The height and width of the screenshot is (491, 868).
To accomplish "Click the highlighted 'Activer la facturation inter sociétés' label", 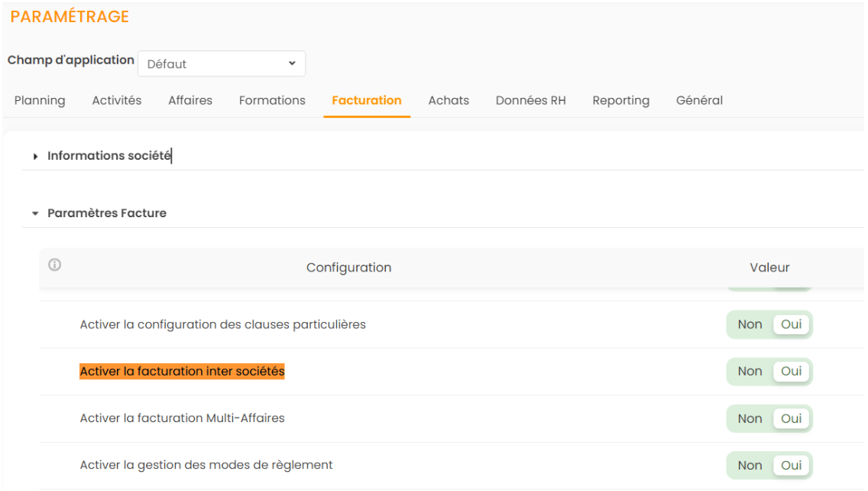I will click(182, 372).
